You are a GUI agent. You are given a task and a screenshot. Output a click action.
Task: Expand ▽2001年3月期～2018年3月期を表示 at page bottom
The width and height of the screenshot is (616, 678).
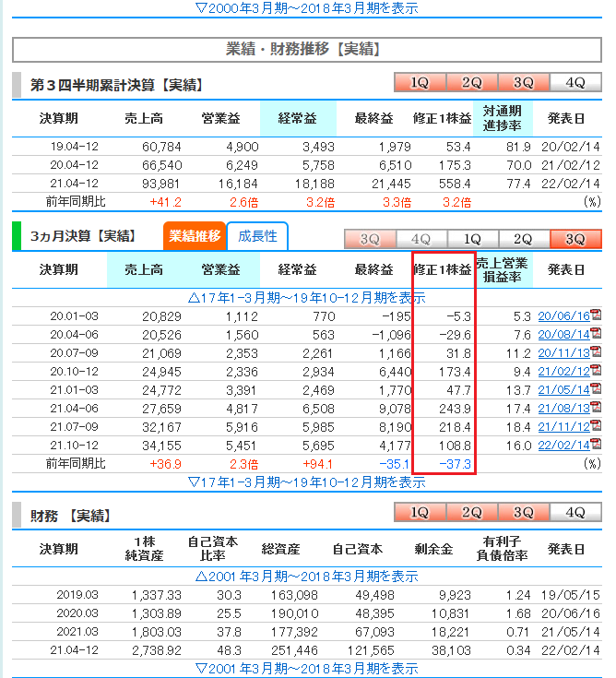[307, 668]
